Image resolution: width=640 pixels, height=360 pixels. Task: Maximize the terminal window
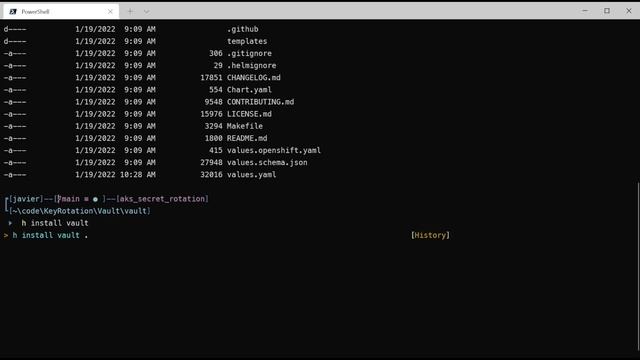[x=607, y=11]
